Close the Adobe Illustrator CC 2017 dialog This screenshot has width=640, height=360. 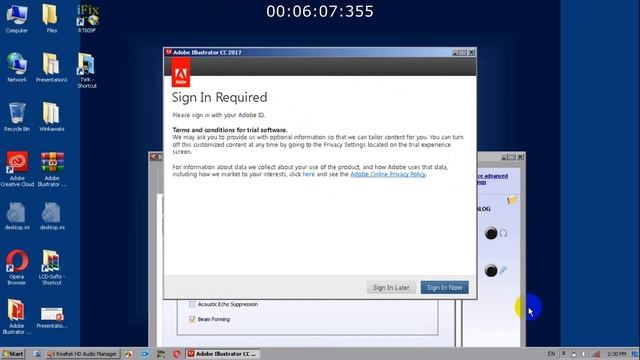(471, 53)
